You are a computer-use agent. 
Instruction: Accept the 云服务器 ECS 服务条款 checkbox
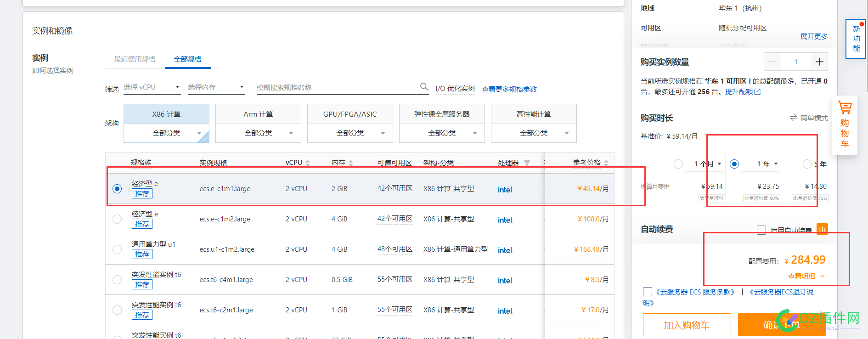pyautogui.click(x=648, y=292)
